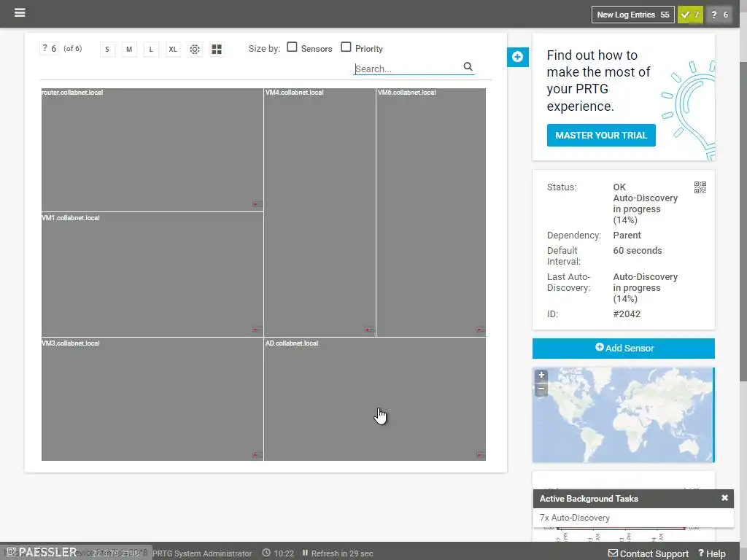Viewport: 747px width, 560px height.
Task: Click the red flag on VM4.collabnet.local tile
Action: click(370, 330)
